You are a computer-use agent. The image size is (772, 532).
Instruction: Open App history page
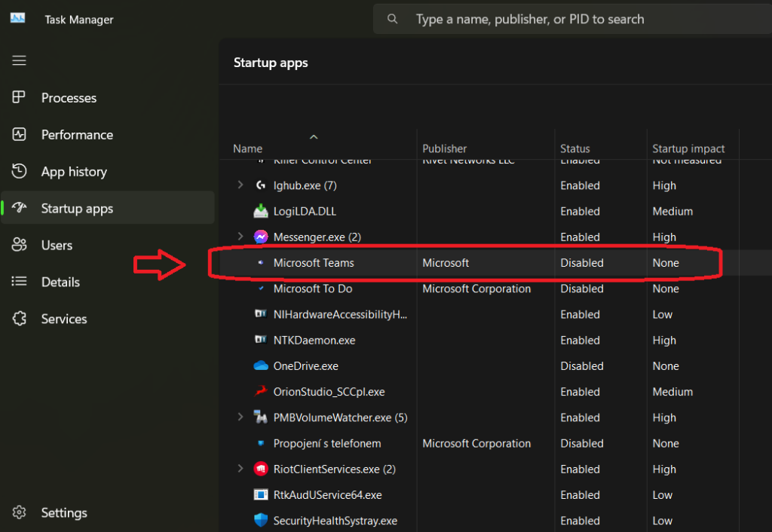click(x=107, y=171)
